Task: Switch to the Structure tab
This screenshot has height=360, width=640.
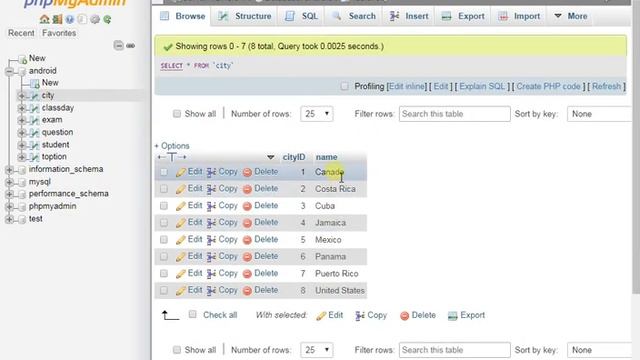Action: click(245, 16)
